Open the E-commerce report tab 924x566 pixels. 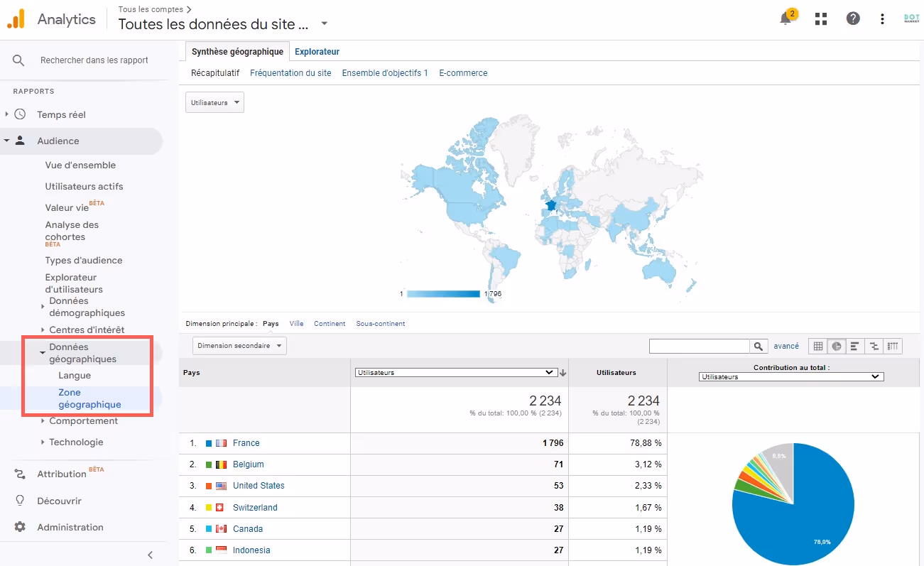tap(463, 72)
